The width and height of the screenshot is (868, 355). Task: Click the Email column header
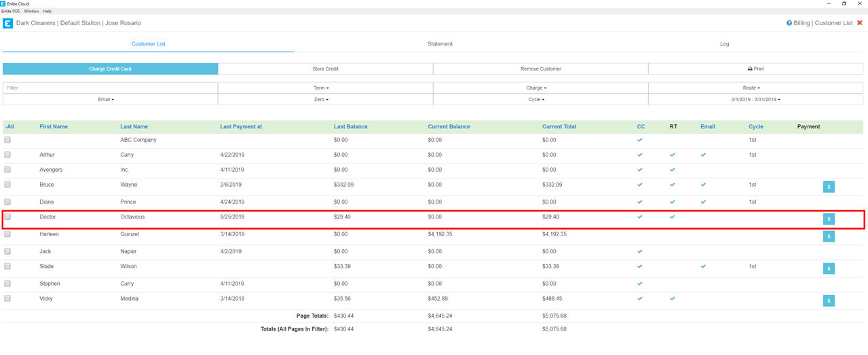[x=707, y=127]
